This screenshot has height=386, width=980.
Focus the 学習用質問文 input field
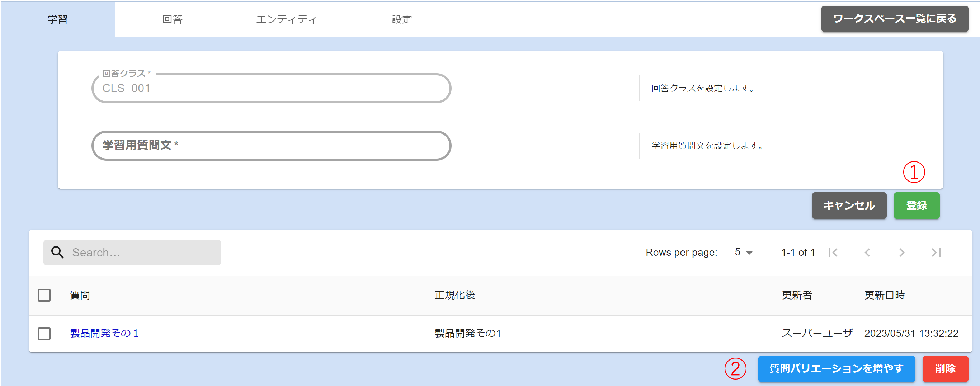pyautogui.click(x=271, y=146)
